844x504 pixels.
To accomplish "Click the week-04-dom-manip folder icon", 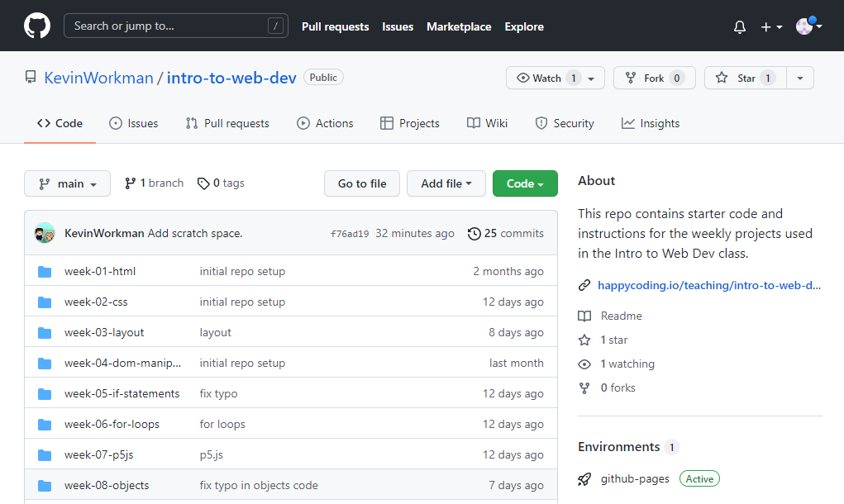I will coord(45,364).
